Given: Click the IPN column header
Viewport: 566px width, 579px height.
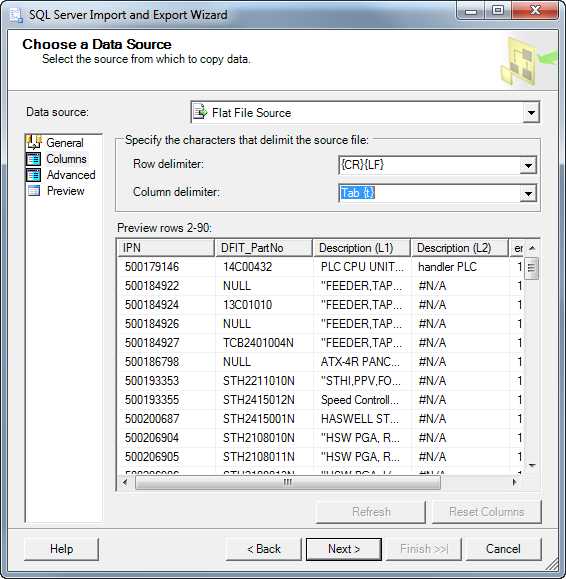Looking at the screenshot, I should pos(166,248).
